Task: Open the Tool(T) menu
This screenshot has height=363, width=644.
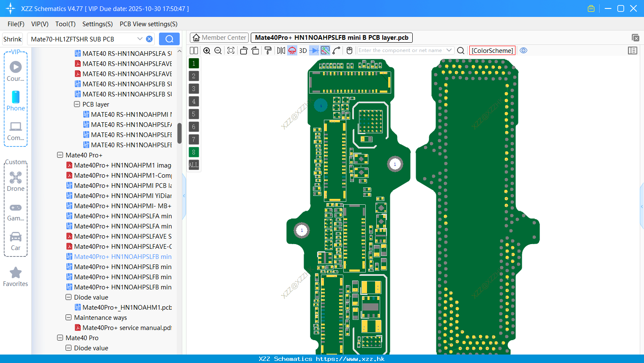Action: point(66,24)
